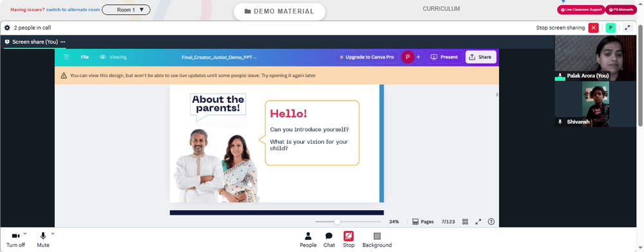Screen dimensions: 644x252
Task: Click the mic icon next to Palak Arora
Action: (560, 76)
